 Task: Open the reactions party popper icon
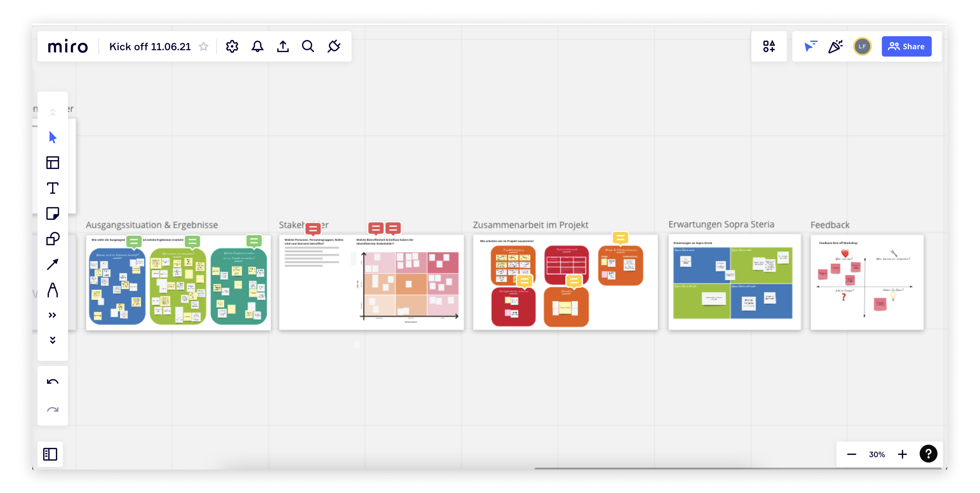836,46
